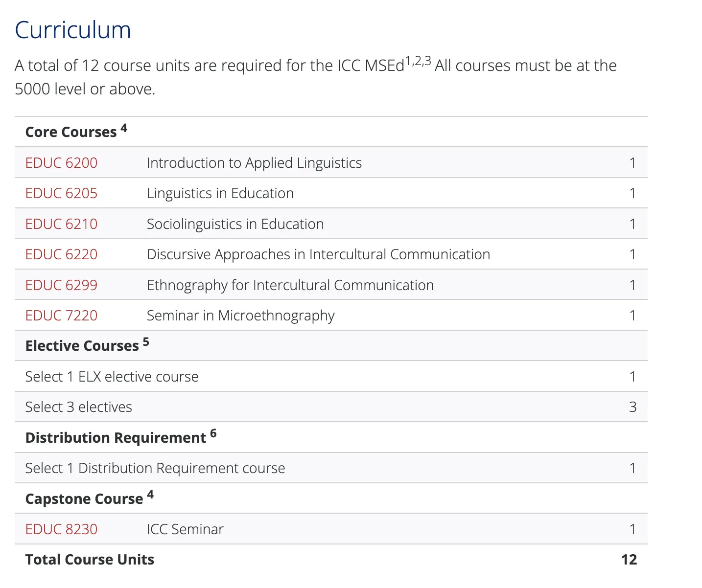Click the Core Courses section header
The width and height of the screenshot is (702, 588).
pos(71,132)
